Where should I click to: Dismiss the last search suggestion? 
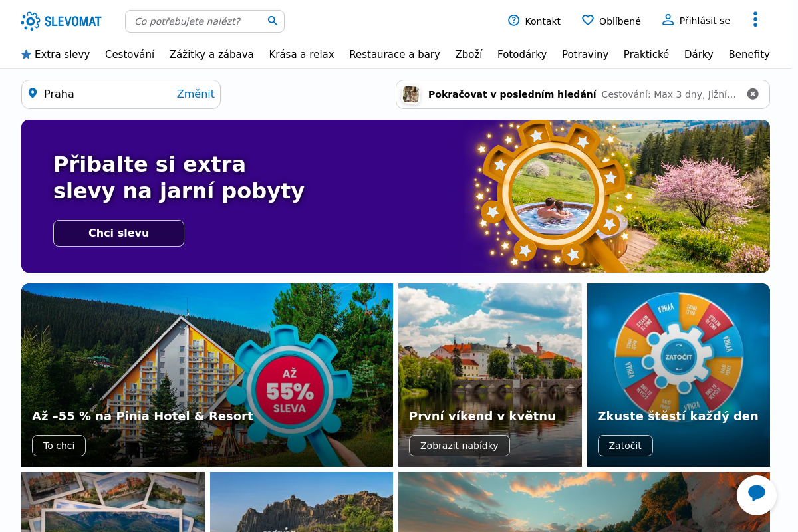[753, 94]
